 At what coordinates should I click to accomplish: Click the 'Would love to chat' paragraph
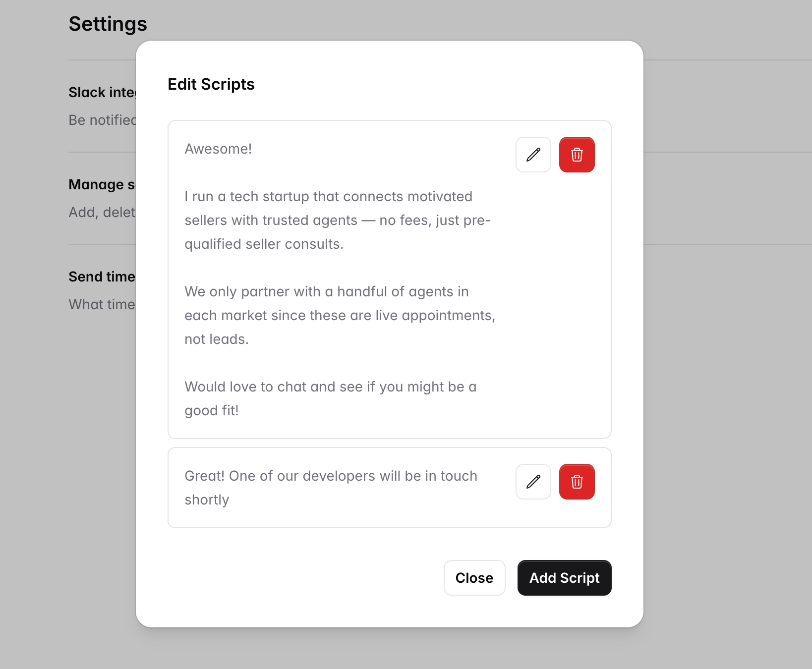(331, 398)
